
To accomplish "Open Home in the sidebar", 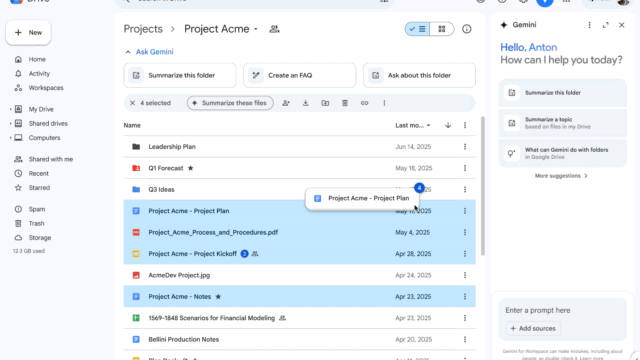I will click(37, 60).
